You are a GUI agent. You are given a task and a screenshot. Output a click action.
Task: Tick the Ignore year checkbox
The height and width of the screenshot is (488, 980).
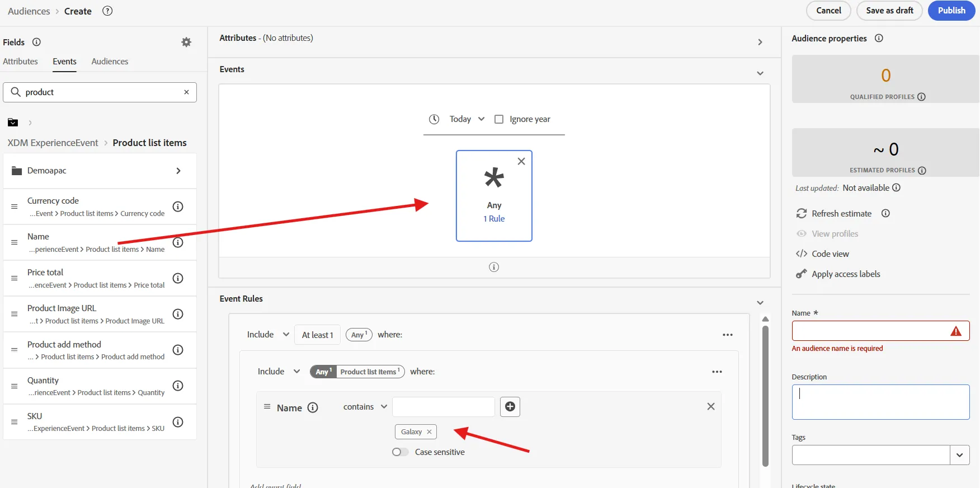coord(499,119)
